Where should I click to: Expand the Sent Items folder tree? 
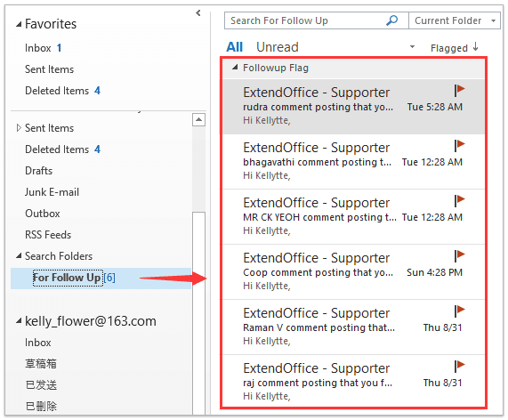(x=19, y=127)
